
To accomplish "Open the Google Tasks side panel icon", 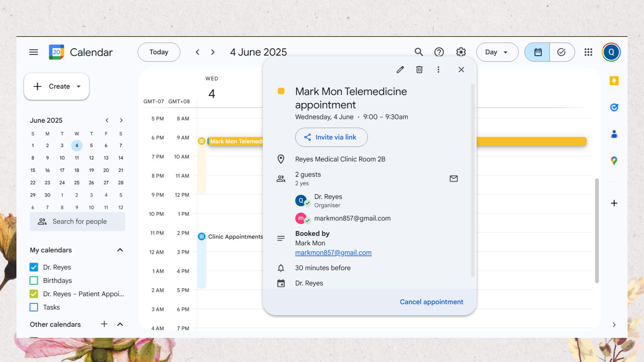I will [x=614, y=107].
